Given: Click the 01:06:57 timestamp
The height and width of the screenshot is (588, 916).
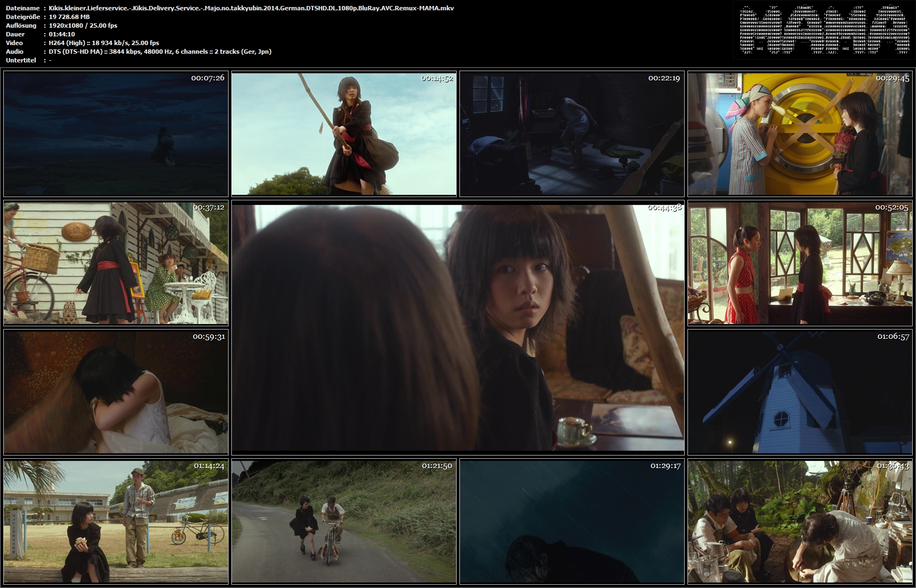Looking at the screenshot, I should pos(893,337).
